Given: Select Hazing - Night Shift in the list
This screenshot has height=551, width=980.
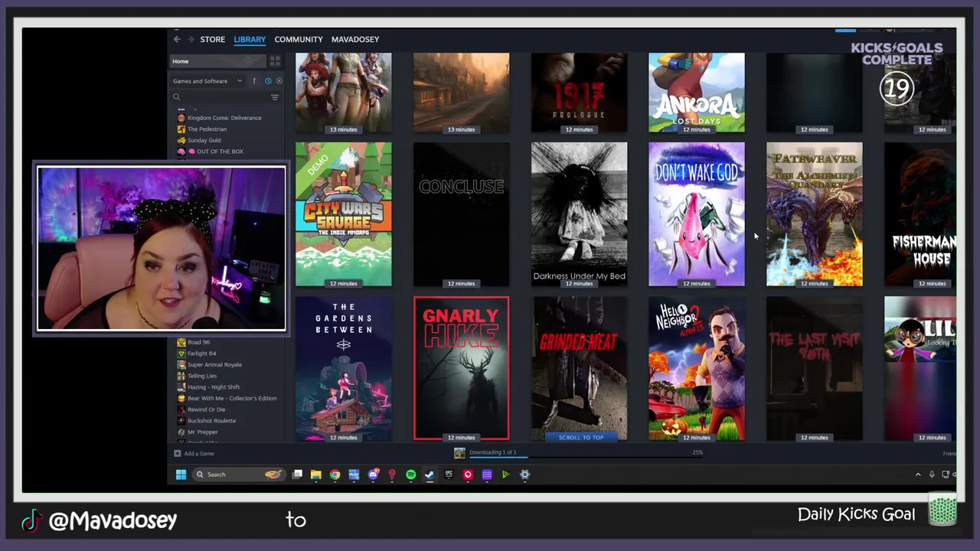Looking at the screenshot, I should pos(214,387).
